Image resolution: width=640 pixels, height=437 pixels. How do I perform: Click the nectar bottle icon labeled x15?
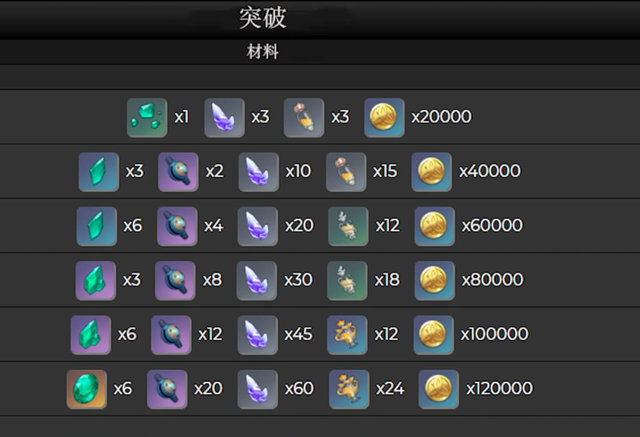pos(346,172)
